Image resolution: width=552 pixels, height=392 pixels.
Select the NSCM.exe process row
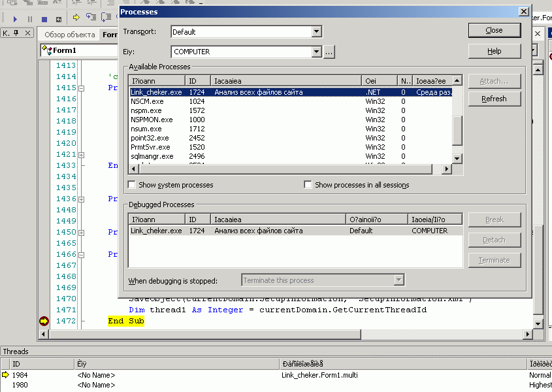[291, 101]
